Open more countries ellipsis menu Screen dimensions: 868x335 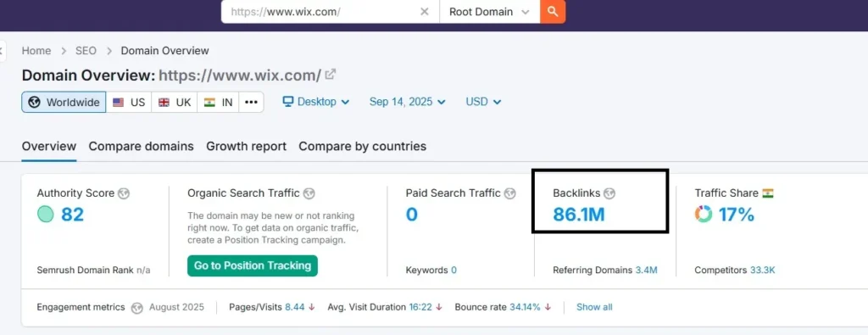(x=251, y=103)
